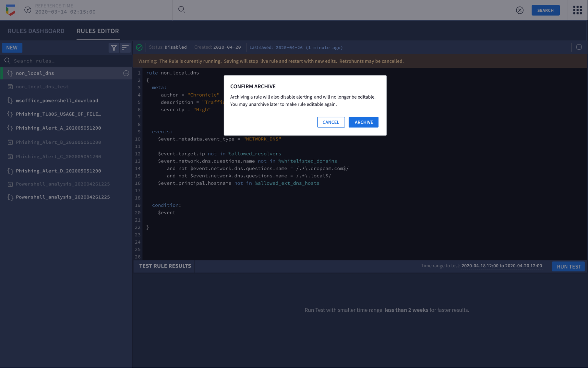Select the RULES DASHBOARD tab

pos(36,31)
